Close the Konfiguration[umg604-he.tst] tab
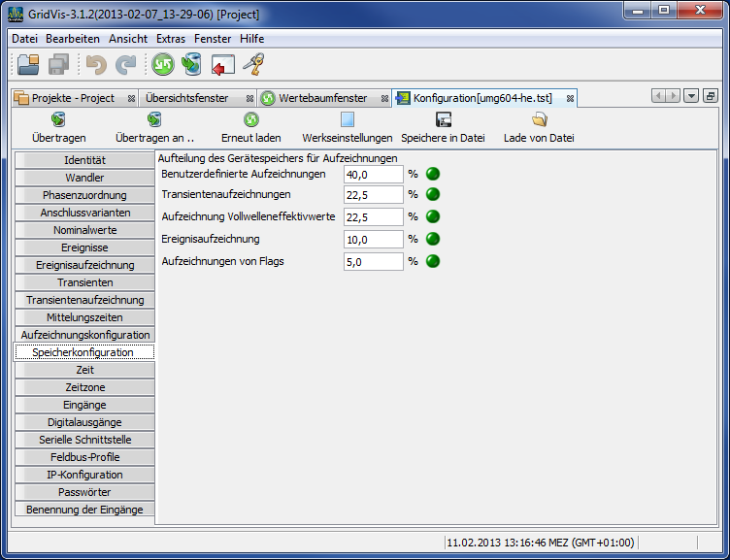Screen dimensions: 730x560 coord(570,99)
